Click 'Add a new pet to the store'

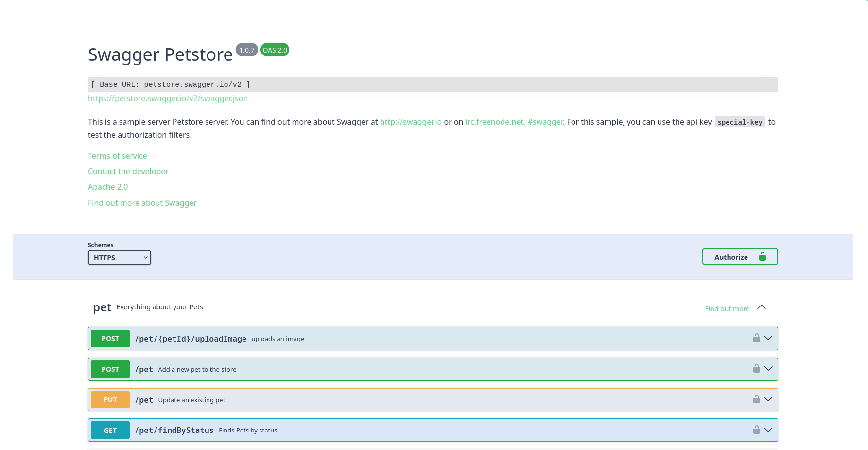point(197,369)
